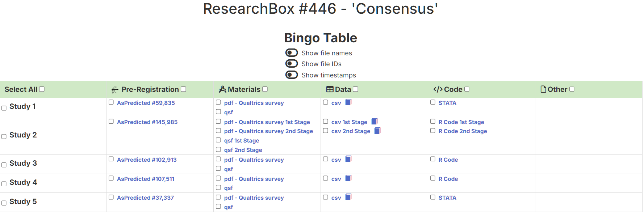This screenshot has height=212, width=644.
Task: Open pdf - Qualtrics survey 1st Stage
Action: click(x=267, y=122)
